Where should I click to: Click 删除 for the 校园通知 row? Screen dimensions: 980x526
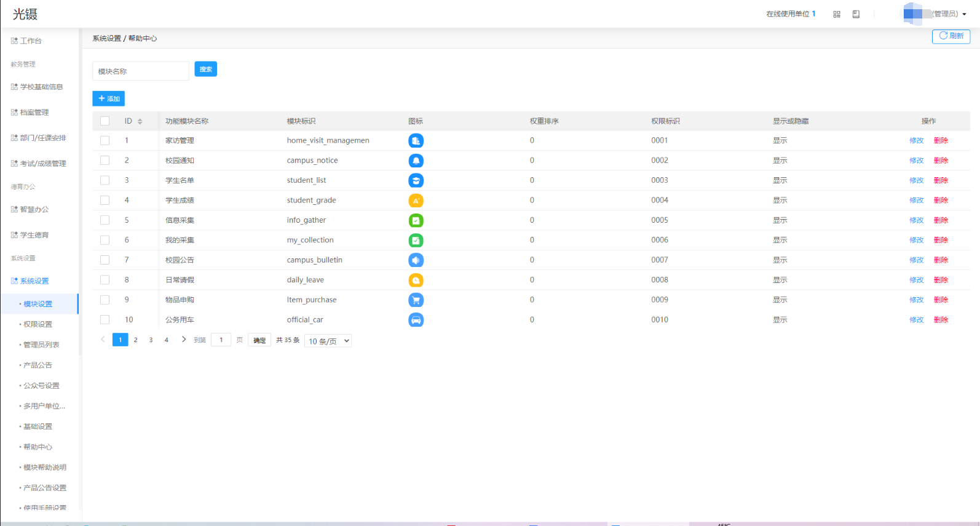pyautogui.click(x=941, y=161)
